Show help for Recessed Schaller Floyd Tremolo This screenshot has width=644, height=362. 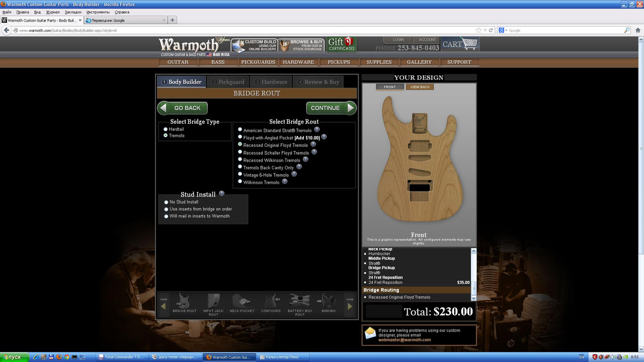(314, 152)
